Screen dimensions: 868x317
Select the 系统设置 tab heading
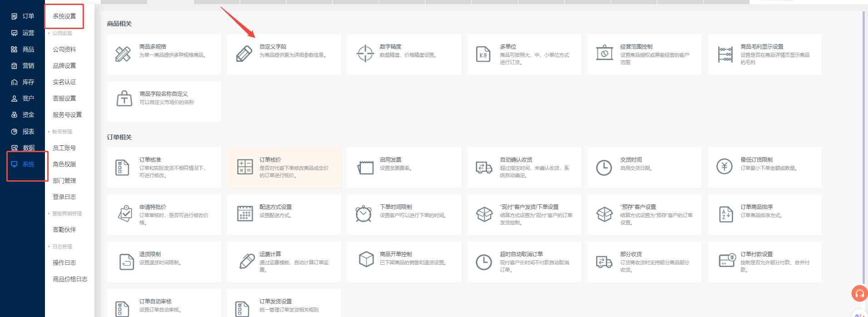pos(64,16)
